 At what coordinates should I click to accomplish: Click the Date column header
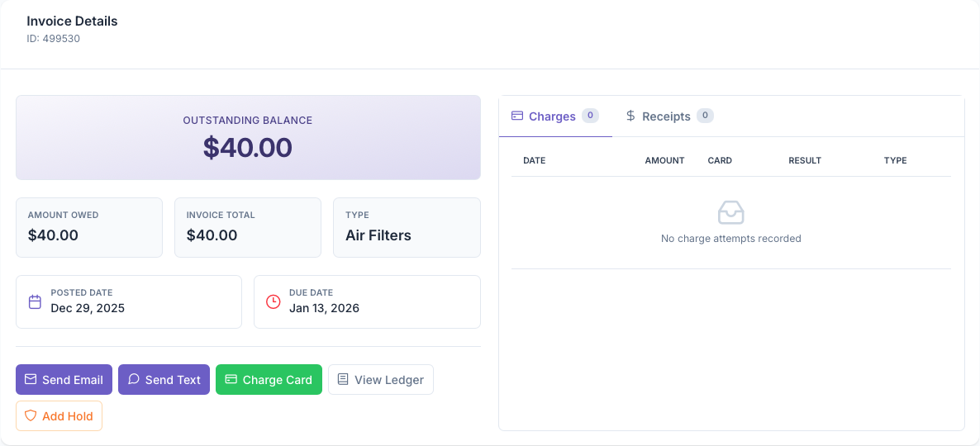[x=535, y=160]
